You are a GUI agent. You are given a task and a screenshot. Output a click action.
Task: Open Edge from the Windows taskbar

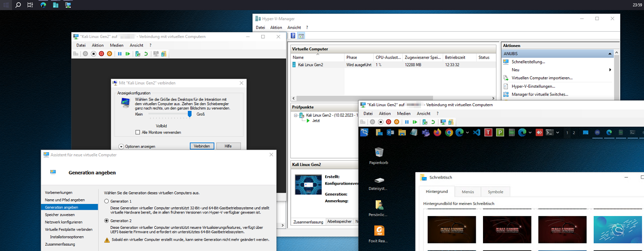[x=43, y=5]
